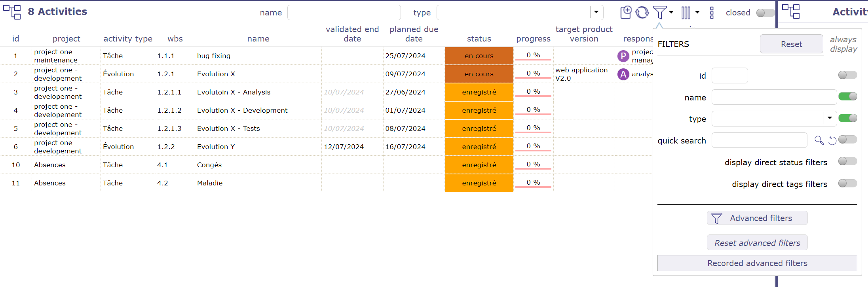
Task: Click the enregistré status of Congés
Action: 479,165
